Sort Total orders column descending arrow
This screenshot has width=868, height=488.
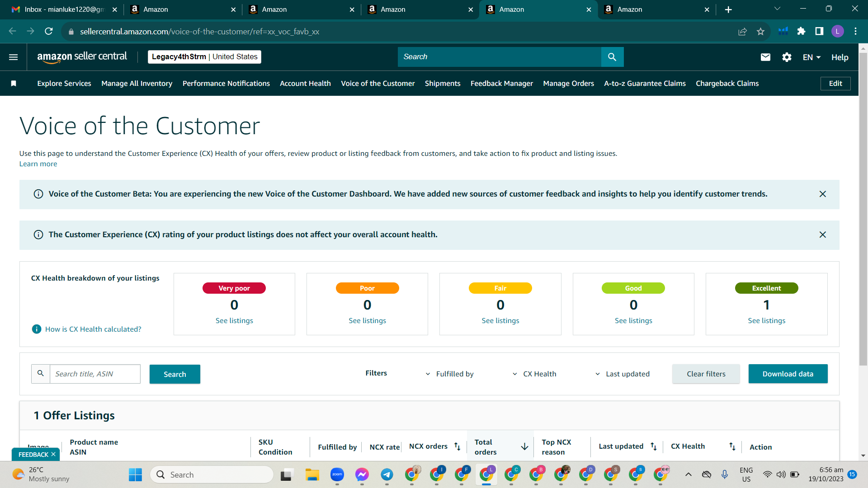pyautogui.click(x=524, y=447)
